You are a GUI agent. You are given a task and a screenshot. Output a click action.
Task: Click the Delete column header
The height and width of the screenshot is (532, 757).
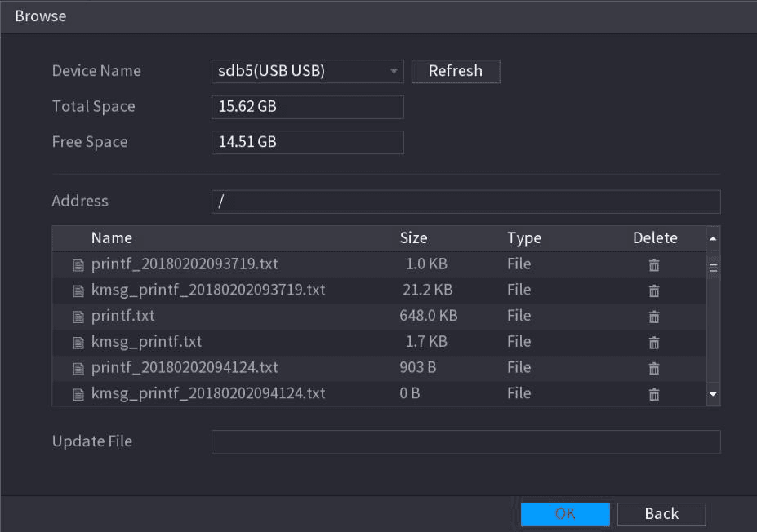pos(655,238)
